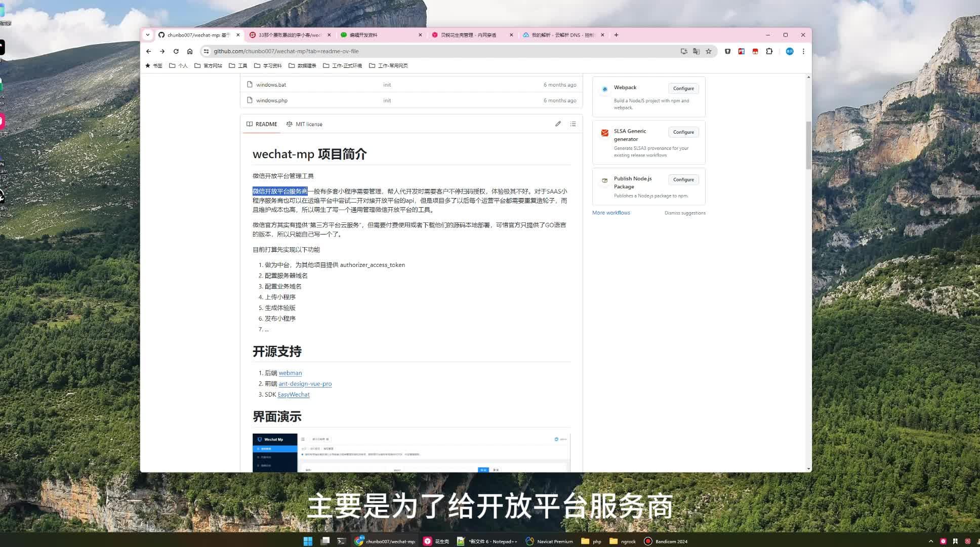Select the 贝锐花生壳管理 browser tab

click(x=468, y=34)
